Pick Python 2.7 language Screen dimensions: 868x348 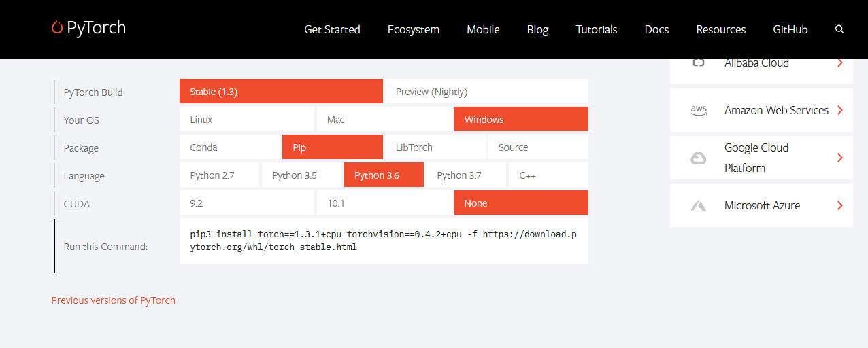pos(219,175)
